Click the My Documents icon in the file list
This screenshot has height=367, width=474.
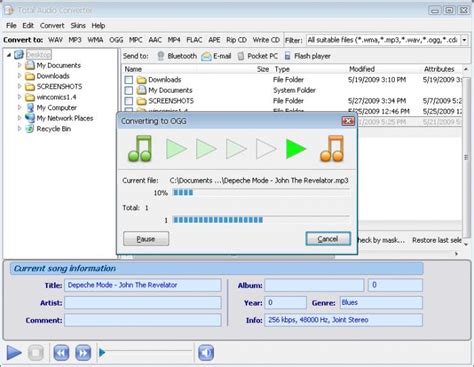(x=142, y=90)
